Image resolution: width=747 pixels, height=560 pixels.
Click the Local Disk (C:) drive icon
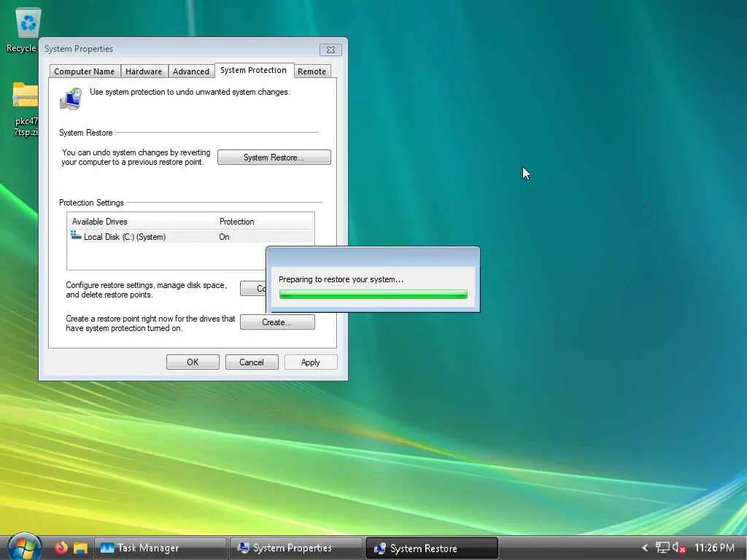76,236
